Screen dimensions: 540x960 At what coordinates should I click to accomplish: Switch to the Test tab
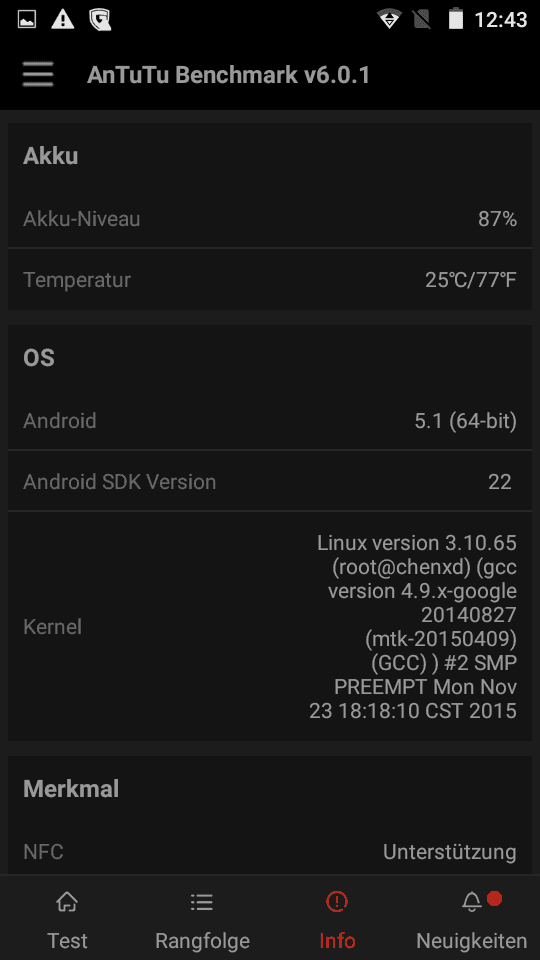(x=67, y=917)
